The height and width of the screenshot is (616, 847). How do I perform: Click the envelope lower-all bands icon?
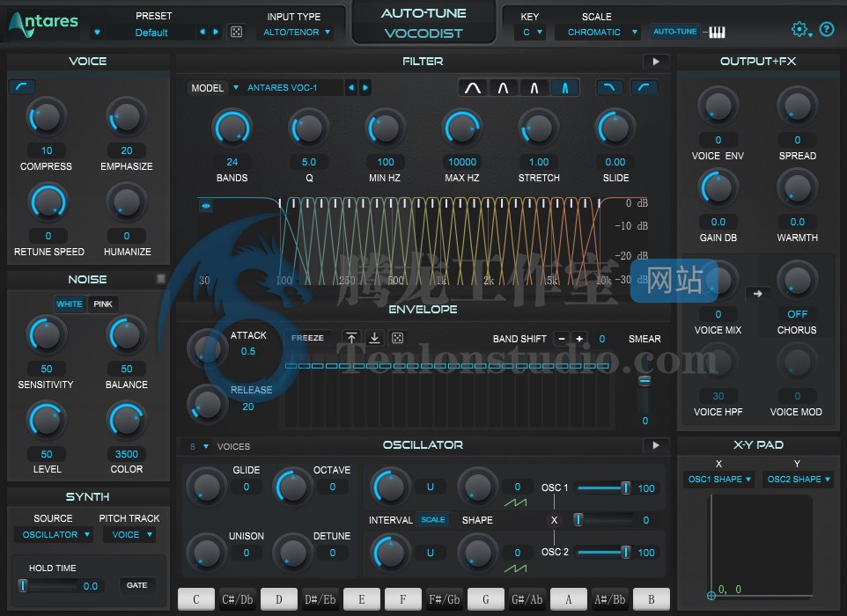pyautogui.click(x=374, y=338)
